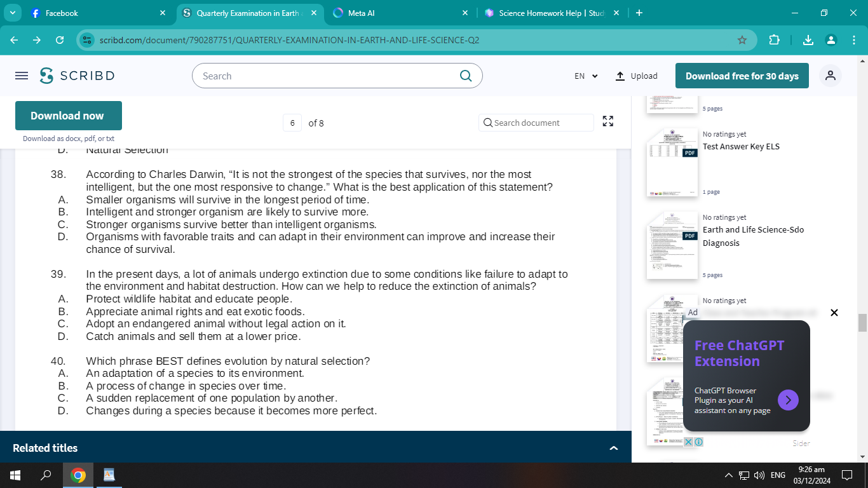The width and height of the screenshot is (868, 488).
Task: Open Chrome downloads
Action: click(x=808, y=40)
